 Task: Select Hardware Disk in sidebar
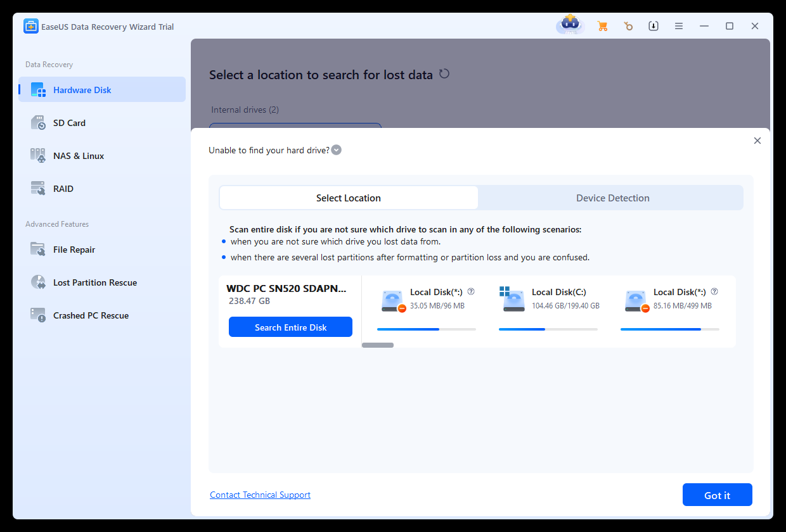102,90
